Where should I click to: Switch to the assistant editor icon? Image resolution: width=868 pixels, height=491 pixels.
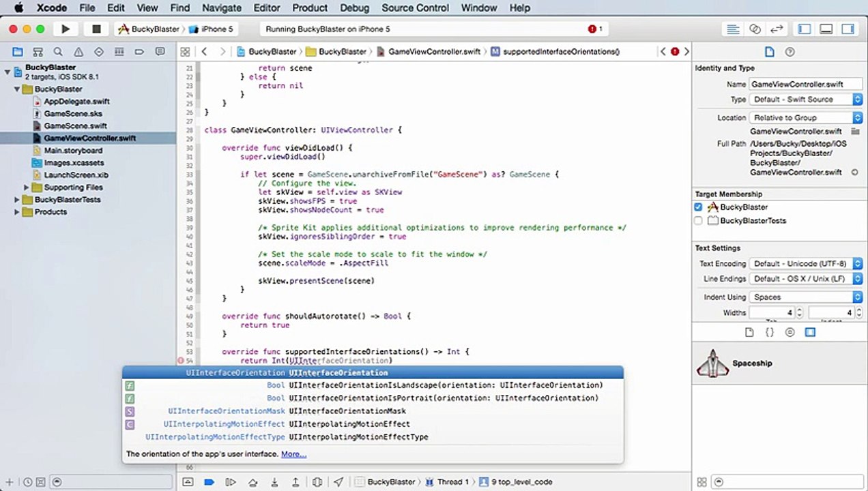click(x=755, y=29)
